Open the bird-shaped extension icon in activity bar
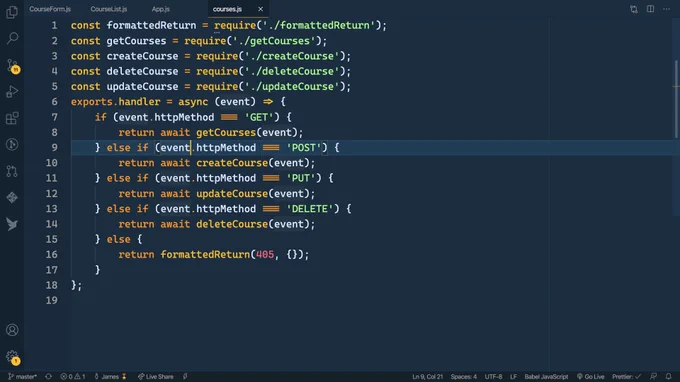This screenshot has height=382, width=680. point(12,224)
